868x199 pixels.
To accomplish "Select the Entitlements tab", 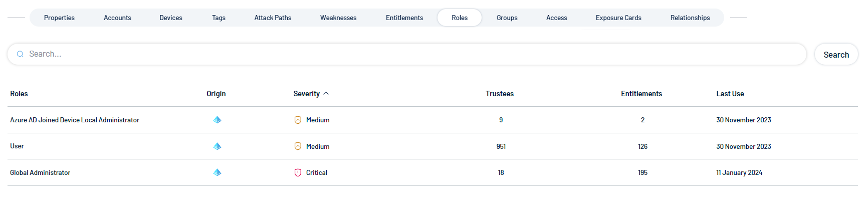I will 404,18.
